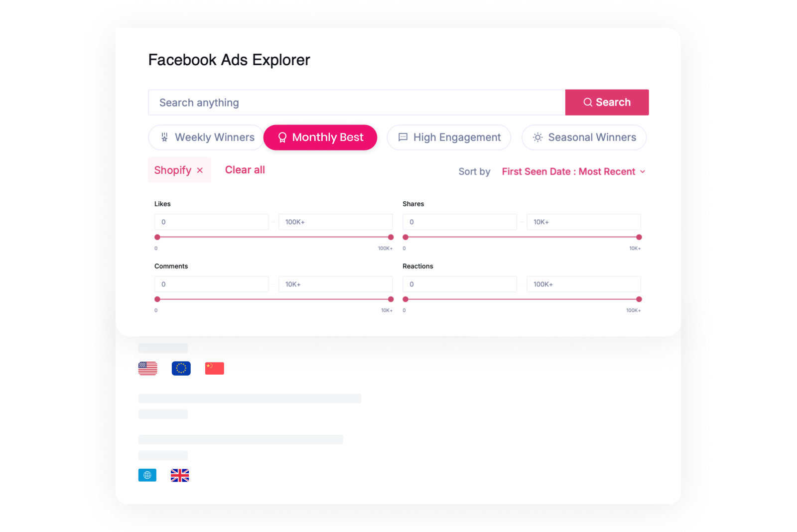Select the United States flag icon

[x=147, y=368]
